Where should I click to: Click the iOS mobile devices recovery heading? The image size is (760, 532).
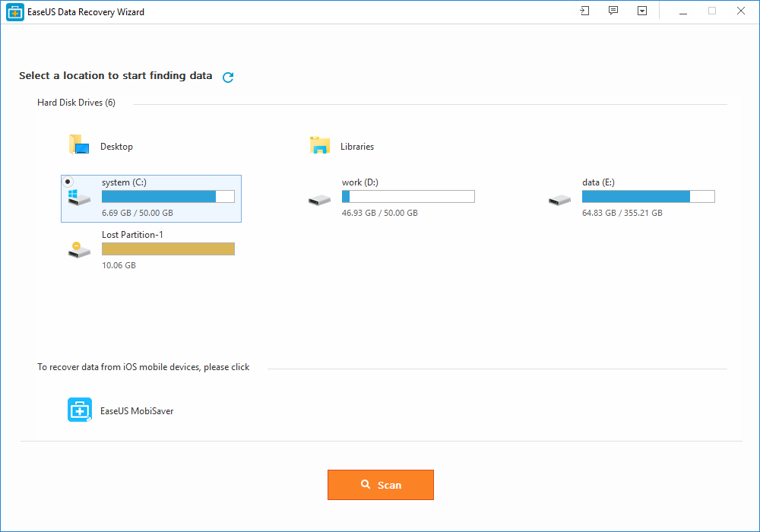[x=143, y=367]
